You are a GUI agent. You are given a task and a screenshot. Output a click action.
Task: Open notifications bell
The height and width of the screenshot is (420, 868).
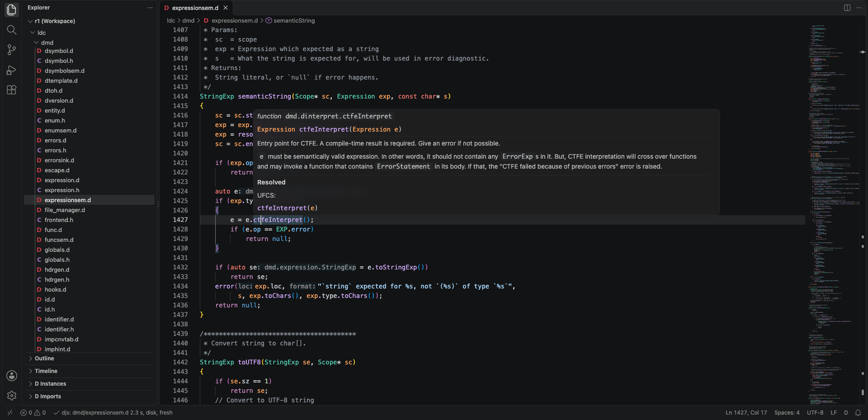pyautogui.click(x=858, y=412)
